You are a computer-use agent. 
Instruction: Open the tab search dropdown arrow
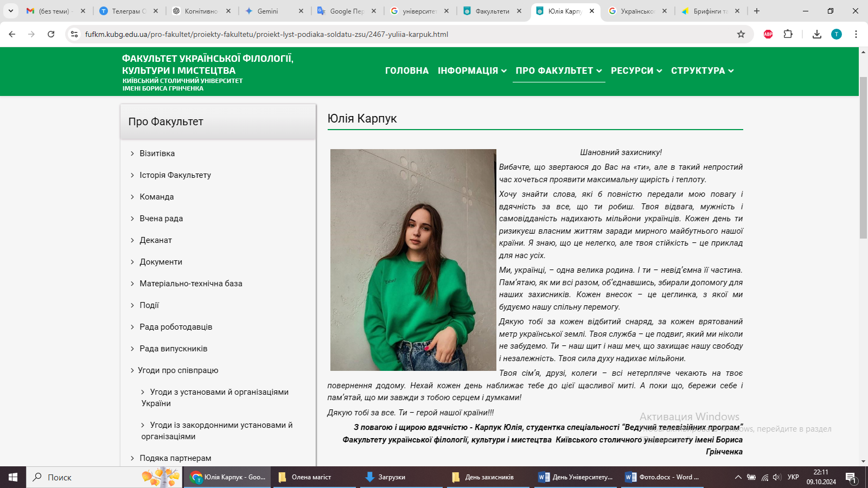(10, 11)
